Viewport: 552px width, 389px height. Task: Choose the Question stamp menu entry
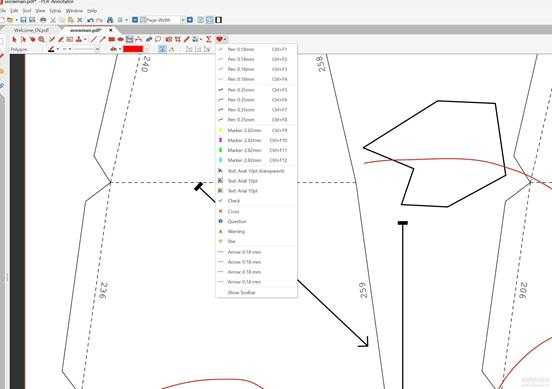[257, 221]
